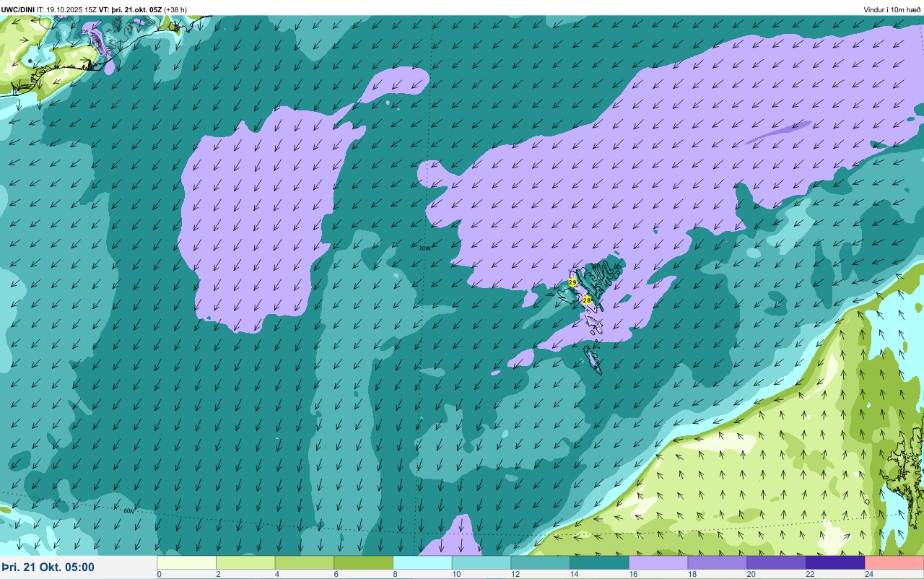Select the medium teal 12–14 legend swatch

[x=541, y=562]
